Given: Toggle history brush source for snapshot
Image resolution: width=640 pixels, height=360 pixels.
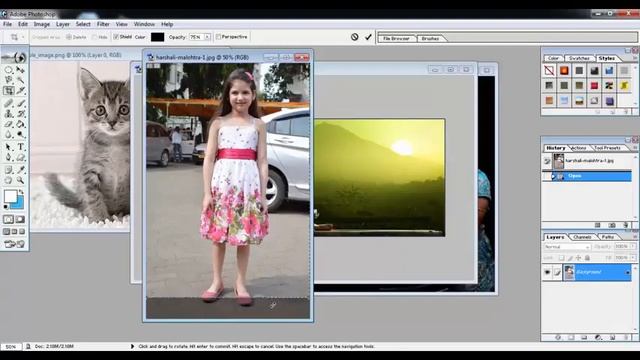Looking at the screenshot, I should (547, 161).
